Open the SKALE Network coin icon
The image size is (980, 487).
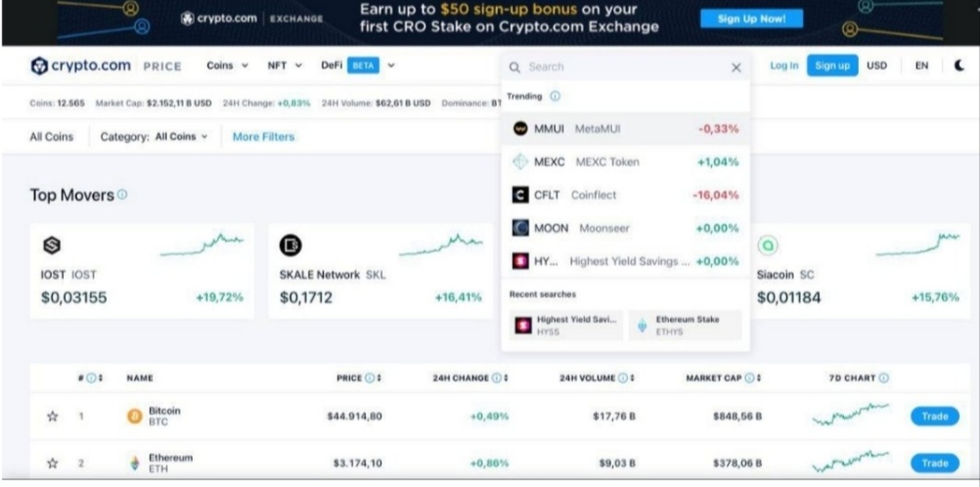point(290,245)
